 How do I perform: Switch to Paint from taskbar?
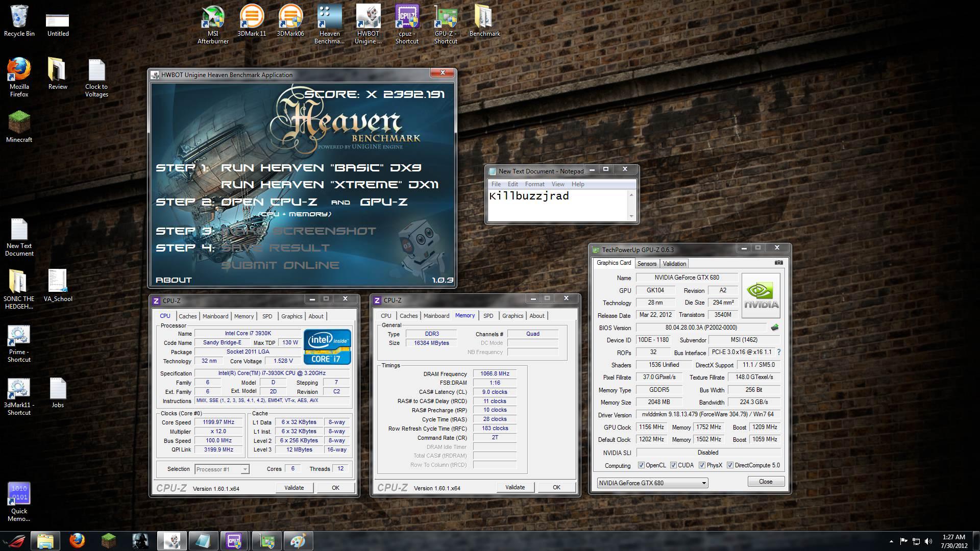[x=298, y=541]
